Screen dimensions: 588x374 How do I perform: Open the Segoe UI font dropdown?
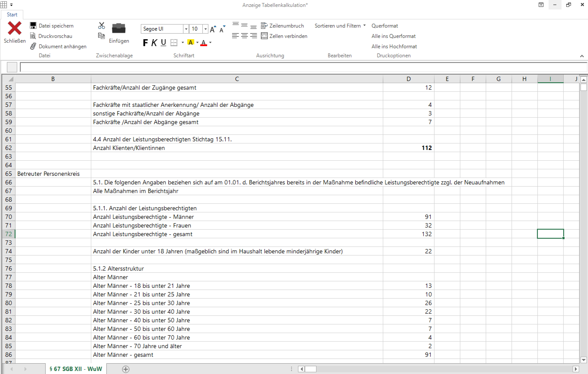point(186,29)
